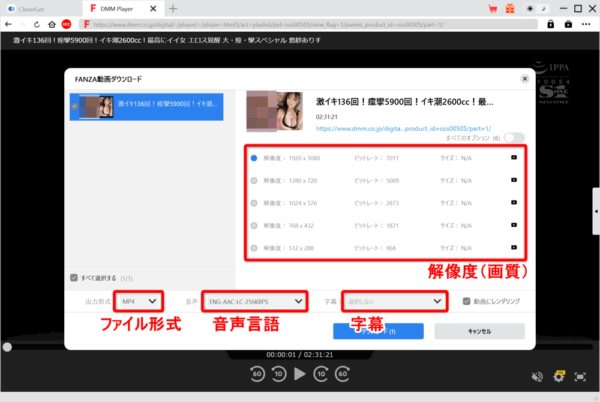
Task: Open the subtitle selection dropdown
Action: (x=395, y=301)
